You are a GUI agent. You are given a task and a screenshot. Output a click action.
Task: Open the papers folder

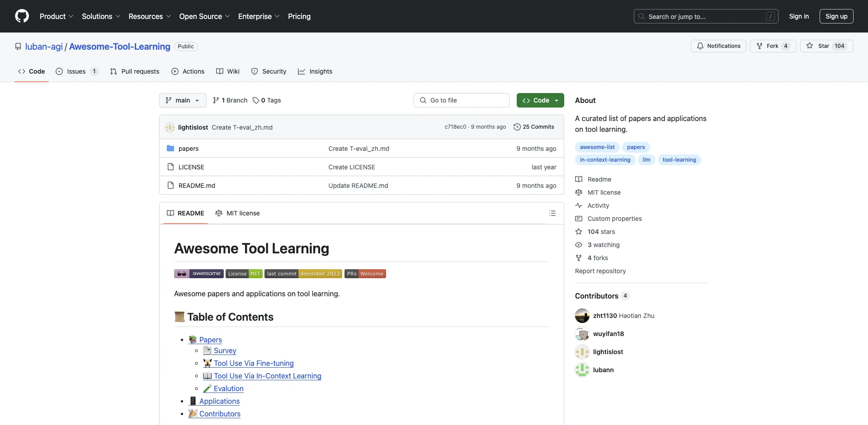[x=189, y=149]
